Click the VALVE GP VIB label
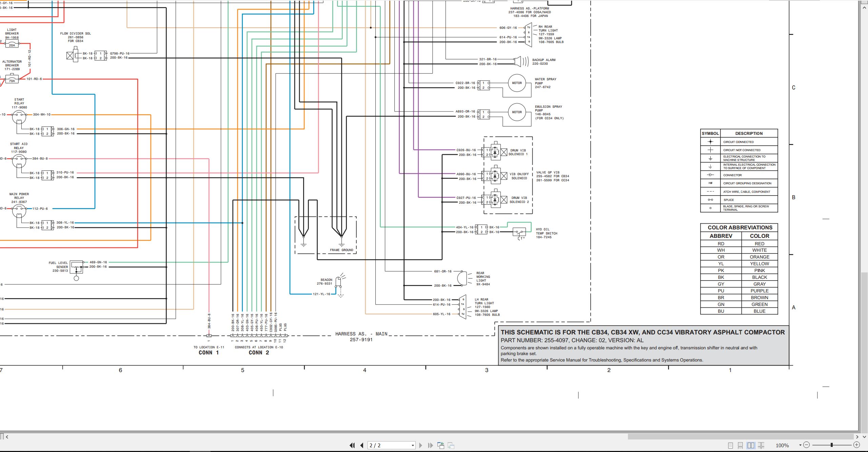868x452 pixels. pos(548,172)
